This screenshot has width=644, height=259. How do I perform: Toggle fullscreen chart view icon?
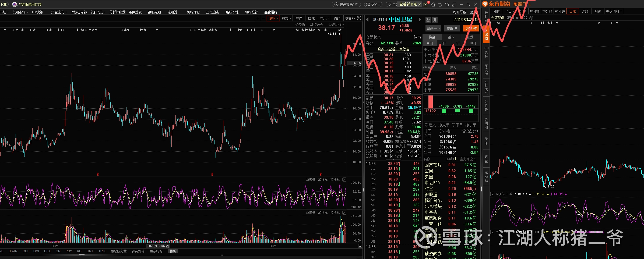(x=359, y=18)
